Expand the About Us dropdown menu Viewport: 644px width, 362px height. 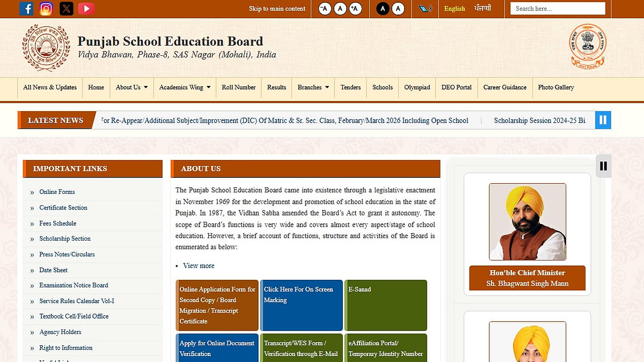tap(131, 87)
